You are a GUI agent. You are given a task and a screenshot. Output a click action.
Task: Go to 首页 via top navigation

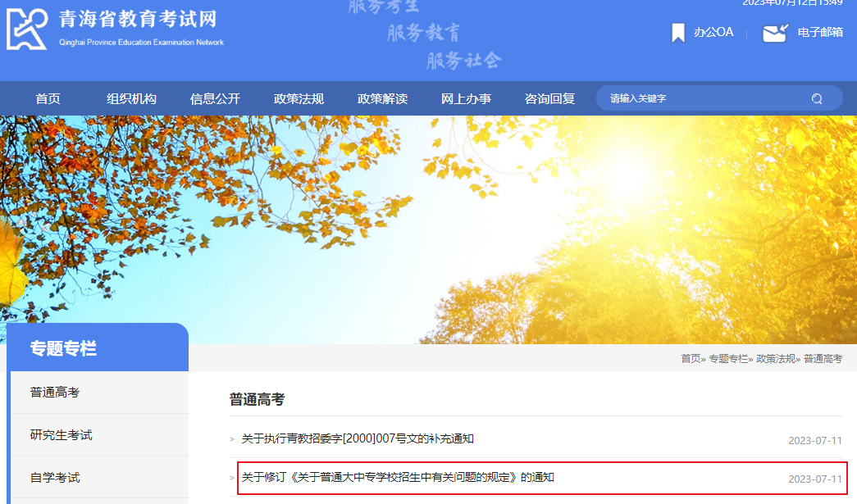[47, 98]
